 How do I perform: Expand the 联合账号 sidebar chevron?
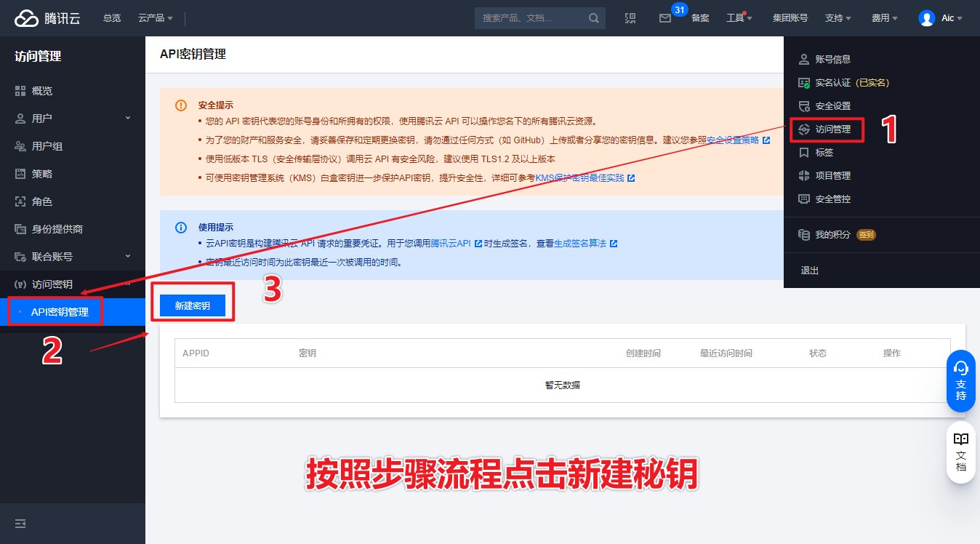click(x=128, y=256)
